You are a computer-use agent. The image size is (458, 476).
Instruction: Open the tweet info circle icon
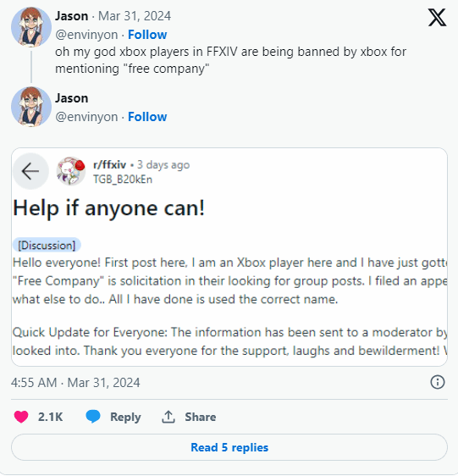pos(438,382)
